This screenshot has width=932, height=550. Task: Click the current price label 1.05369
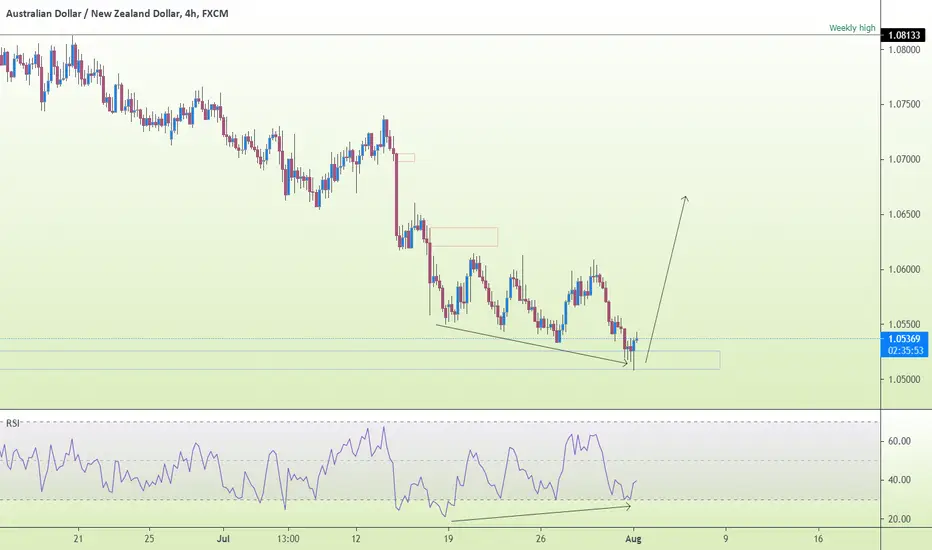coord(904,339)
